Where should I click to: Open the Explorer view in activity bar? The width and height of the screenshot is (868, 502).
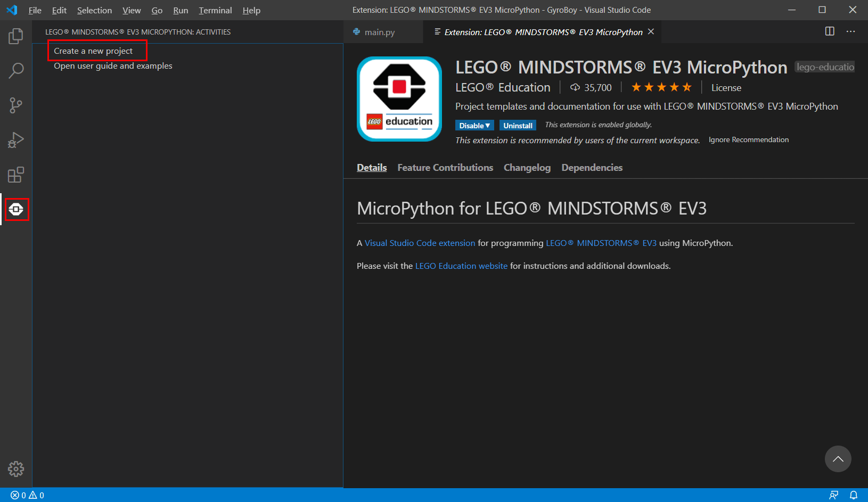coord(16,36)
